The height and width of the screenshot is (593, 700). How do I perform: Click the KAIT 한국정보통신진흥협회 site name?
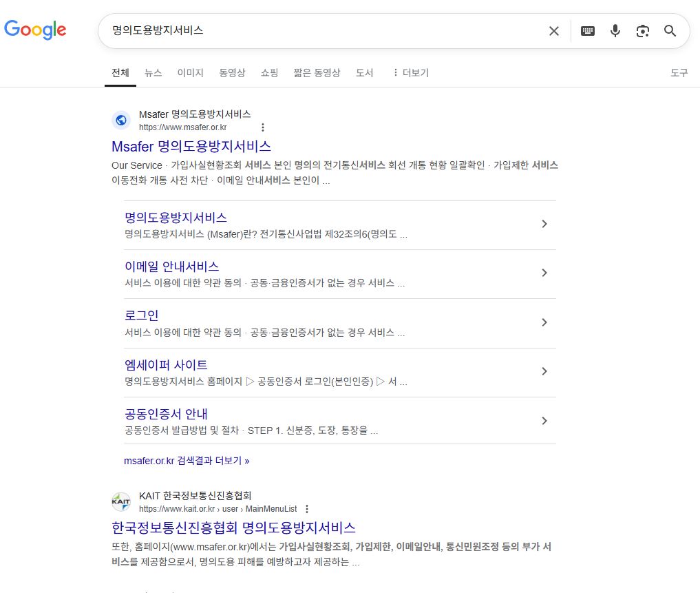click(x=195, y=496)
